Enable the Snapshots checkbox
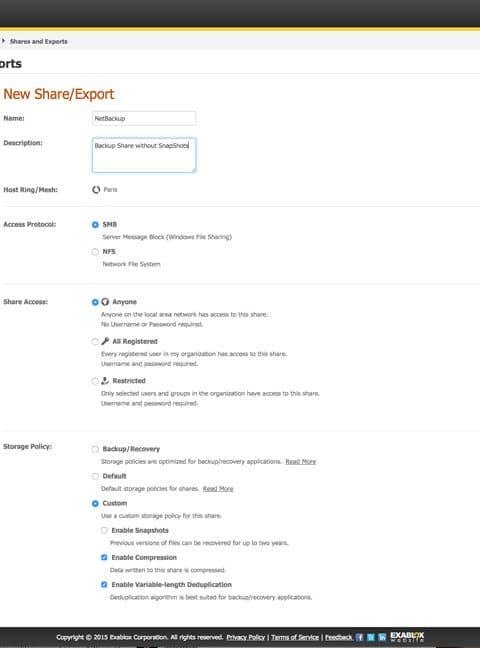This screenshot has height=648, width=480. pos(104,530)
